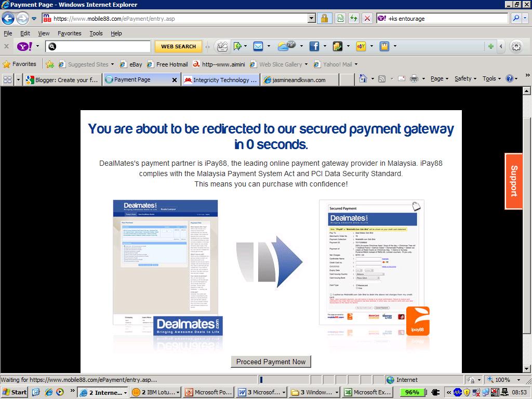Image resolution: width=532 pixels, height=399 pixels.
Task: Click the Compatibility View icon
Action: [x=340, y=19]
